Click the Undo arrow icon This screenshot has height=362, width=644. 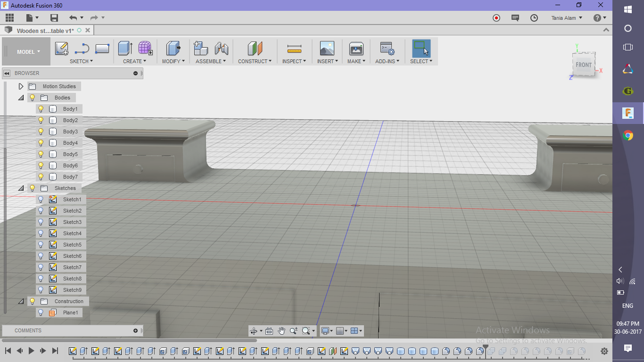point(73,18)
